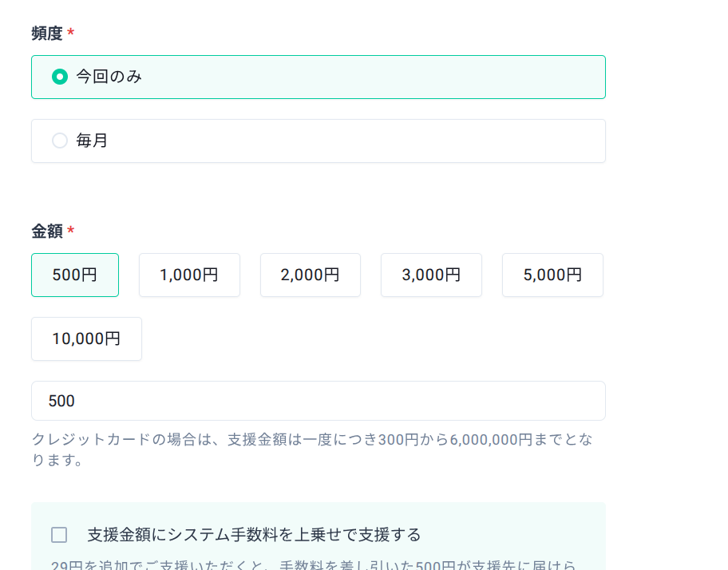Focus the amount input field showing 500
The height and width of the screenshot is (570, 728).
(x=318, y=401)
